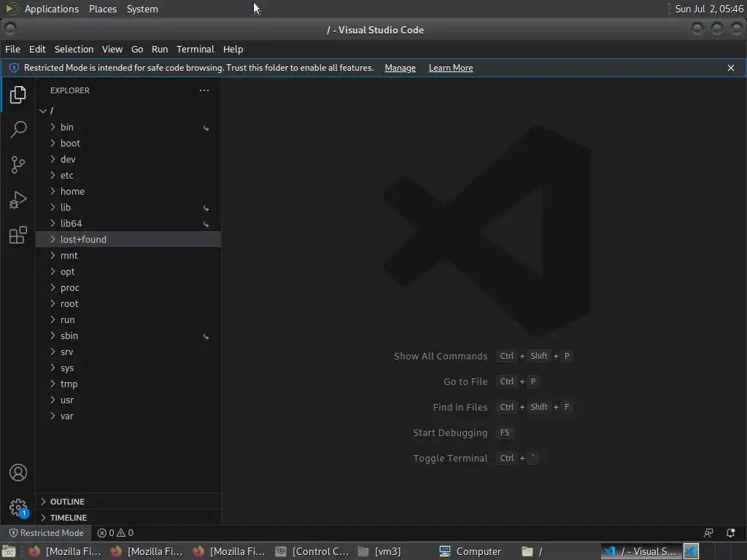The image size is (747, 560).
Task: Switch to the Control Center taskbar window
Action: click(x=312, y=551)
